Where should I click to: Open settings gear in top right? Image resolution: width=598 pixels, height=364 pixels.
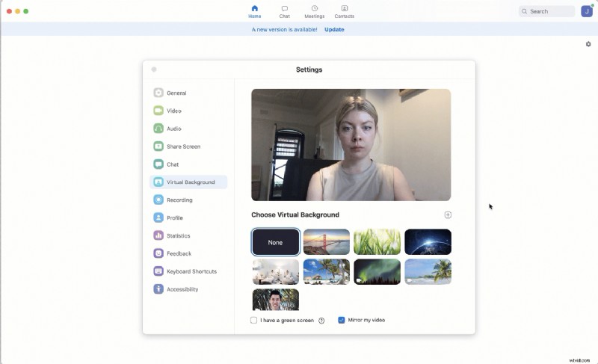coord(588,44)
